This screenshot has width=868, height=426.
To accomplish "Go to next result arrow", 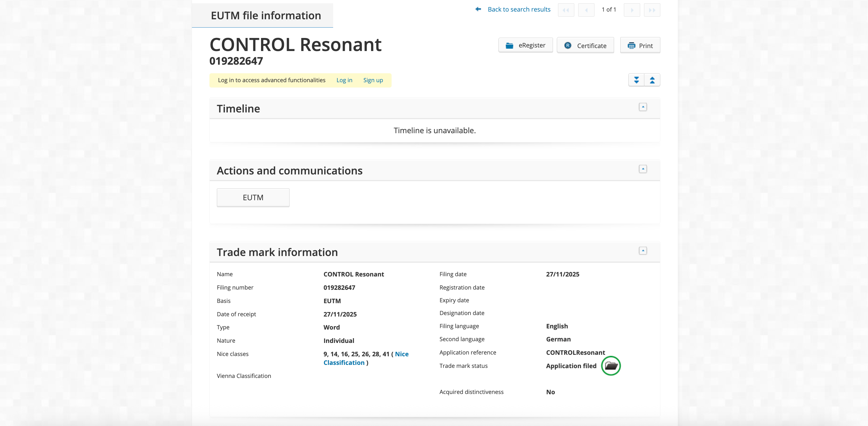I will (632, 10).
